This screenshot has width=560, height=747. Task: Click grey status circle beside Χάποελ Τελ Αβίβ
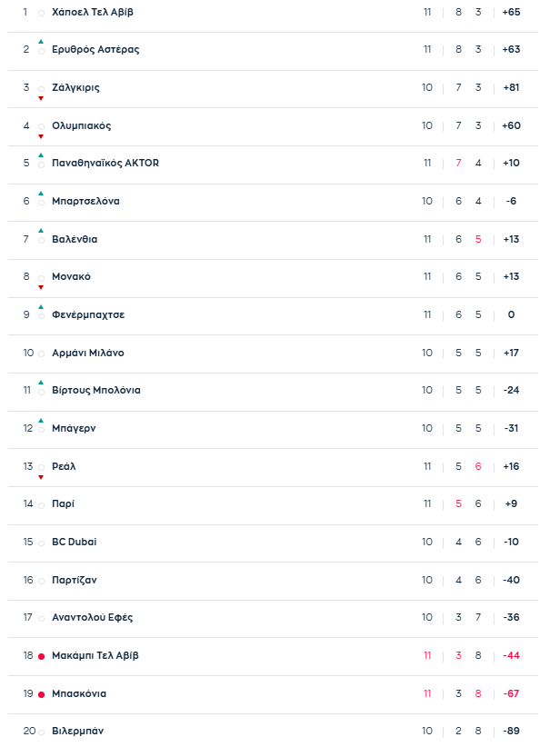click(x=41, y=13)
